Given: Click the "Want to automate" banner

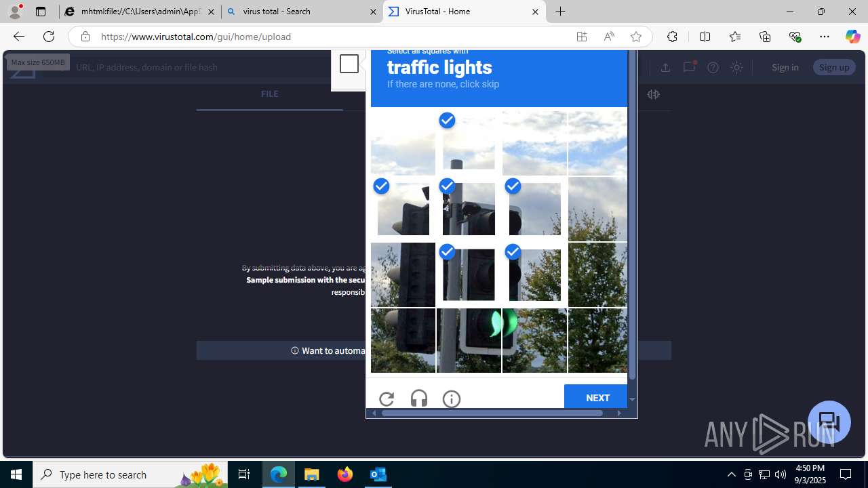Looking at the screenshot, I should [434, 350].
